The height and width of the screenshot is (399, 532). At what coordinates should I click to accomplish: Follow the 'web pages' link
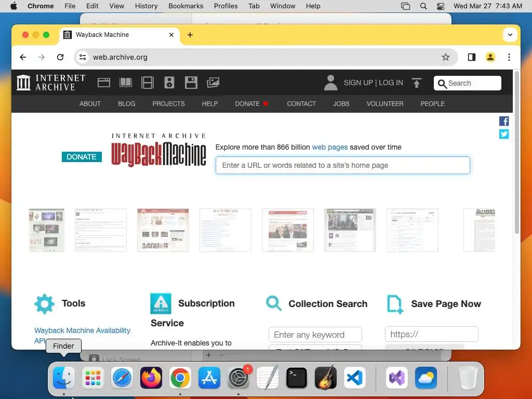(x=330, y=147)
